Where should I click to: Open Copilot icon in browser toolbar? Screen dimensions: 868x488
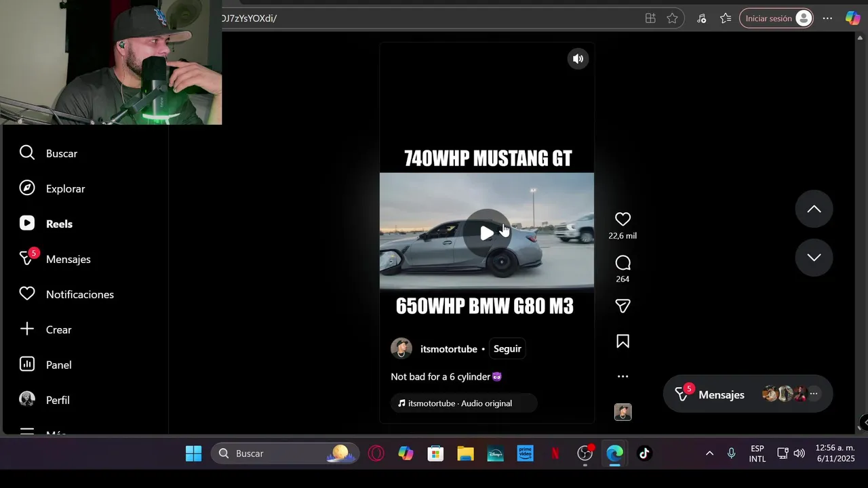(x=852, y=18)
